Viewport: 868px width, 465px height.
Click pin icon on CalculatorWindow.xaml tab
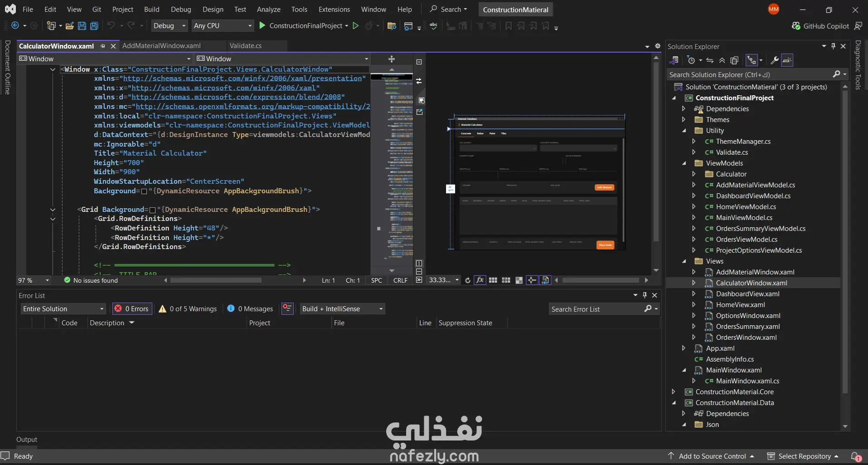[103, 46]
